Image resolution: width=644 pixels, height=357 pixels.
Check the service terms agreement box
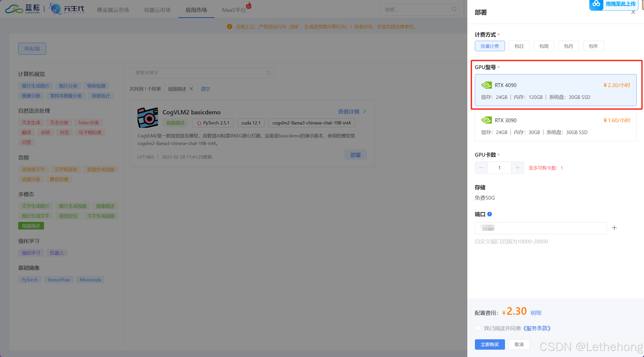pos(477,328)
